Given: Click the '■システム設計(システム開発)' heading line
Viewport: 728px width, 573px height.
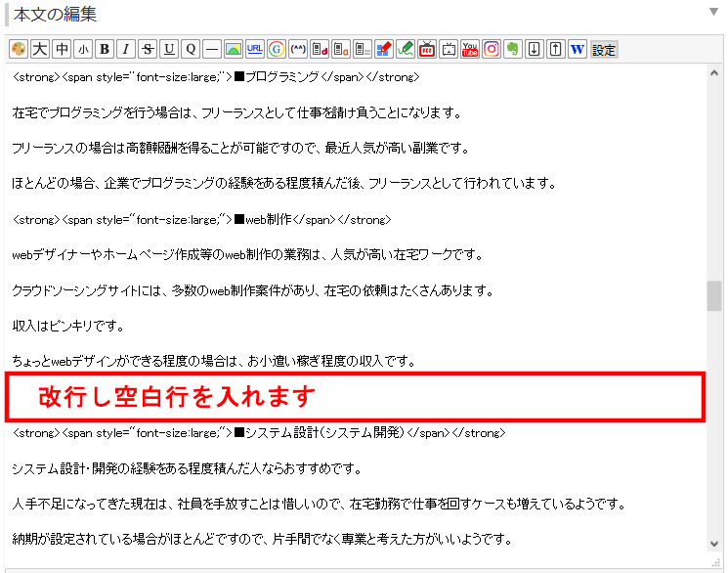Looking at the screenshot, I should [x=259, y=432].
